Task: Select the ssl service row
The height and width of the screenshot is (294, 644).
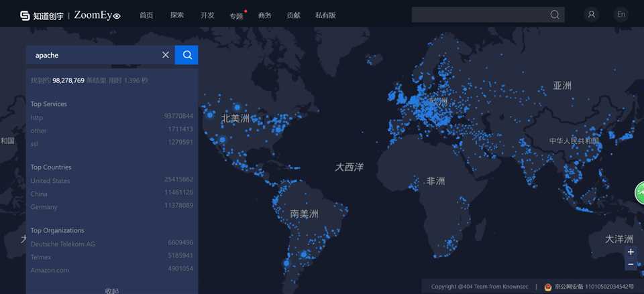Action: (112, 143)
